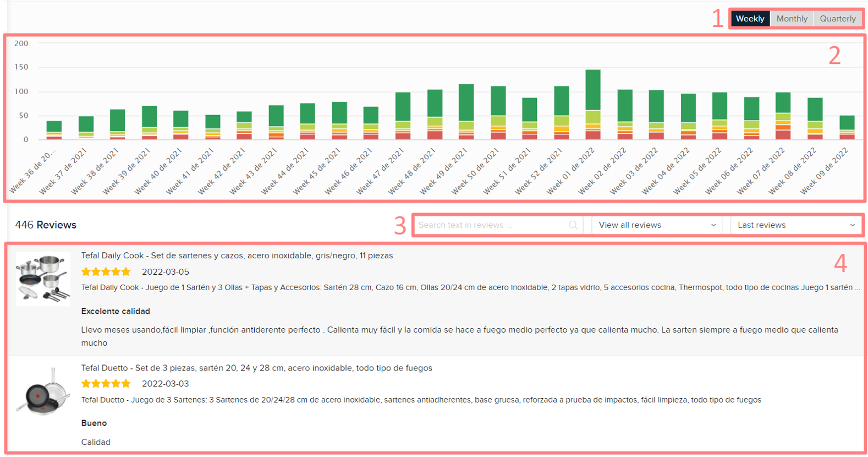868x457 pixels.
Task: Click the Excelente calidad review heading
Action: (x=116, y=311)
